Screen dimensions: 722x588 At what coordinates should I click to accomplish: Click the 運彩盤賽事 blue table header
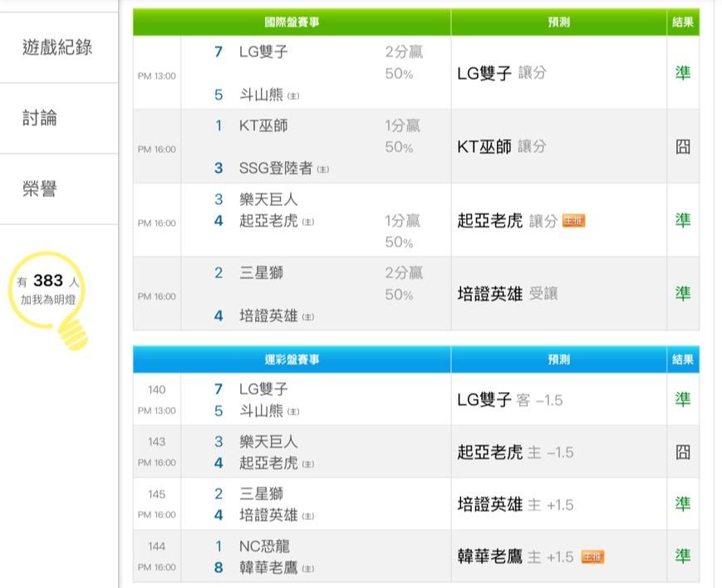tap(292, 360)
